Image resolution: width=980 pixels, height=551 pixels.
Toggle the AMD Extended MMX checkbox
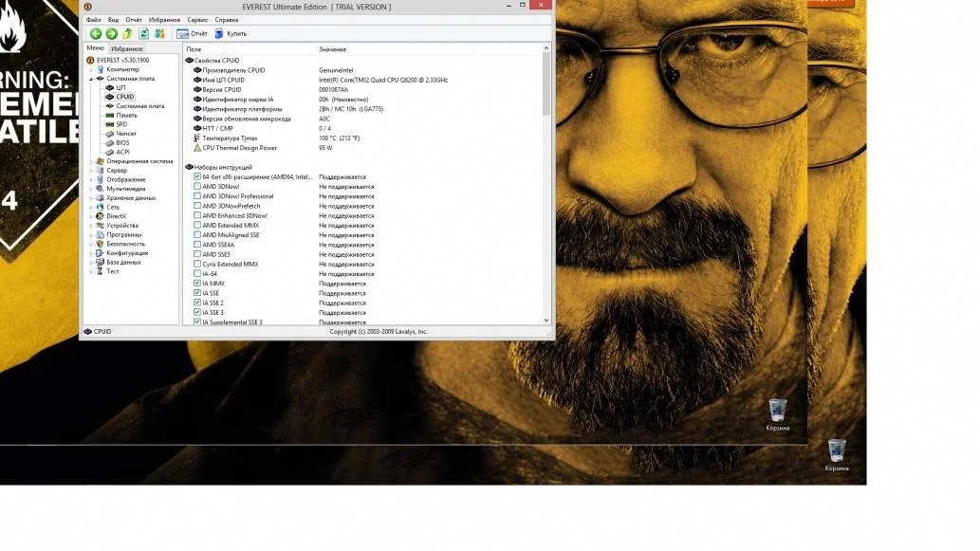tap(197, 225)
